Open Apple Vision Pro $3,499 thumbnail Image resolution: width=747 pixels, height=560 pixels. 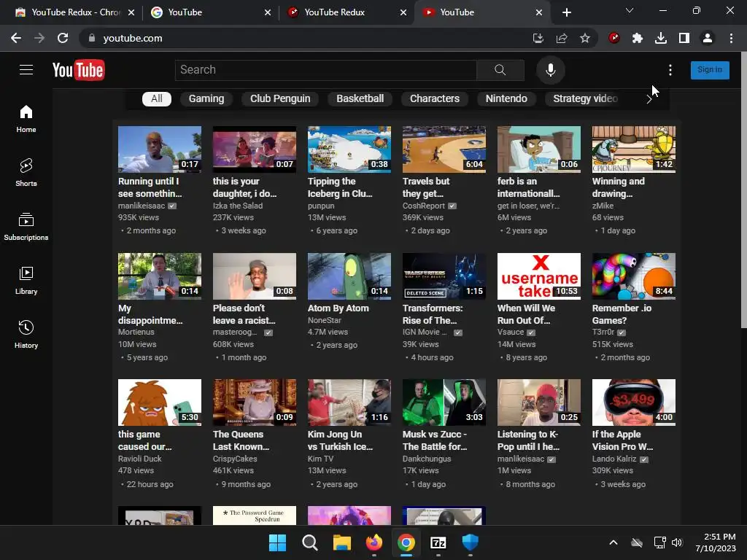point(634,402)
